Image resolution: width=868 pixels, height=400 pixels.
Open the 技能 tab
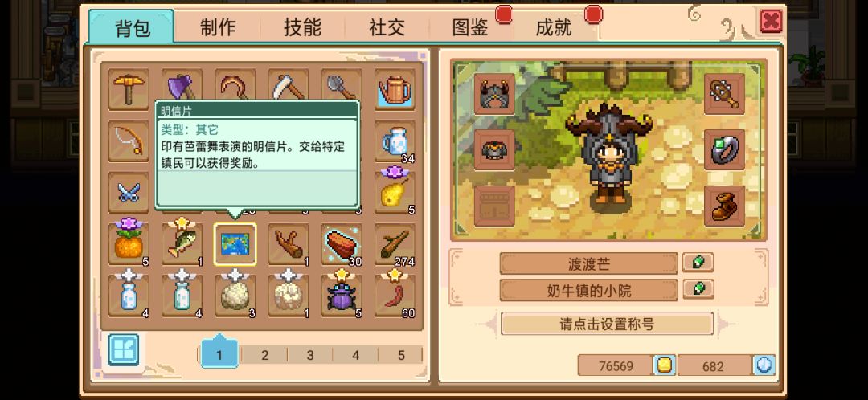point(302,27)
